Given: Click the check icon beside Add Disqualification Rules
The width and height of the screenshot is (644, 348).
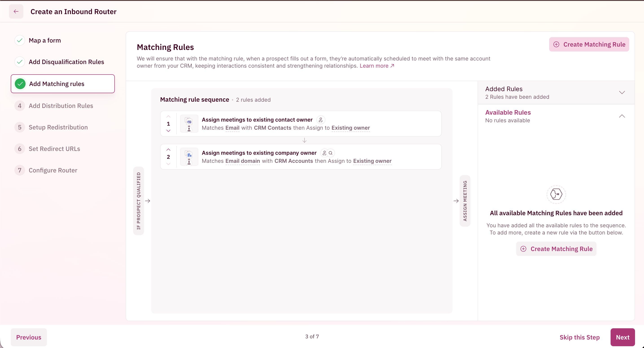Looking at the screenshot, I should click(20, 62).
